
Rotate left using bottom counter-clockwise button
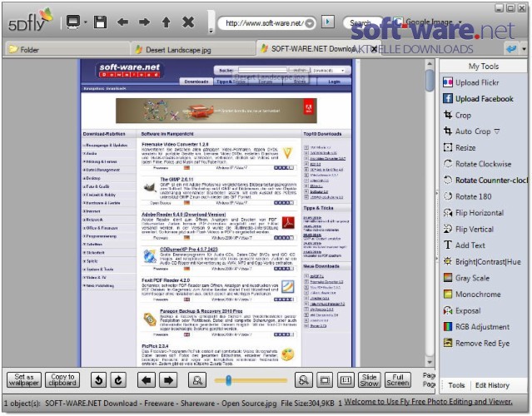pyautogui.click(x=99, y=380)
